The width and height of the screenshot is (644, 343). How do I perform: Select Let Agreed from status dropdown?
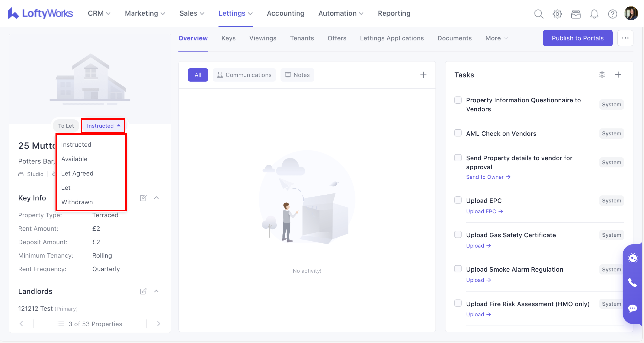point(77,173)
